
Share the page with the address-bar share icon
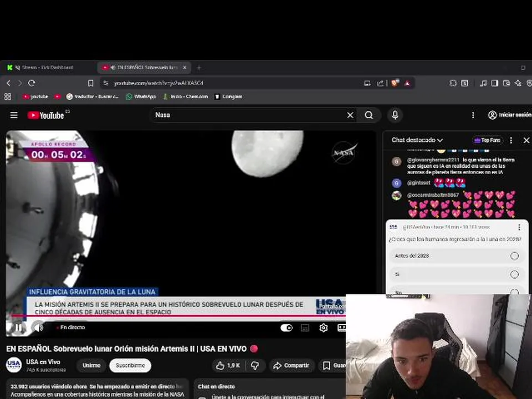(x=380, y=83)
